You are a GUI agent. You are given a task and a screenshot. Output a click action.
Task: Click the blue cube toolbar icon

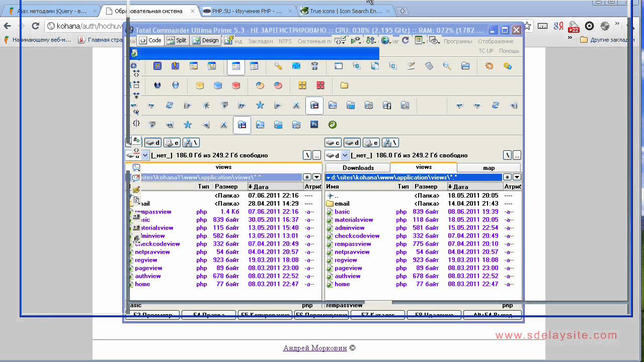(218, 85)
